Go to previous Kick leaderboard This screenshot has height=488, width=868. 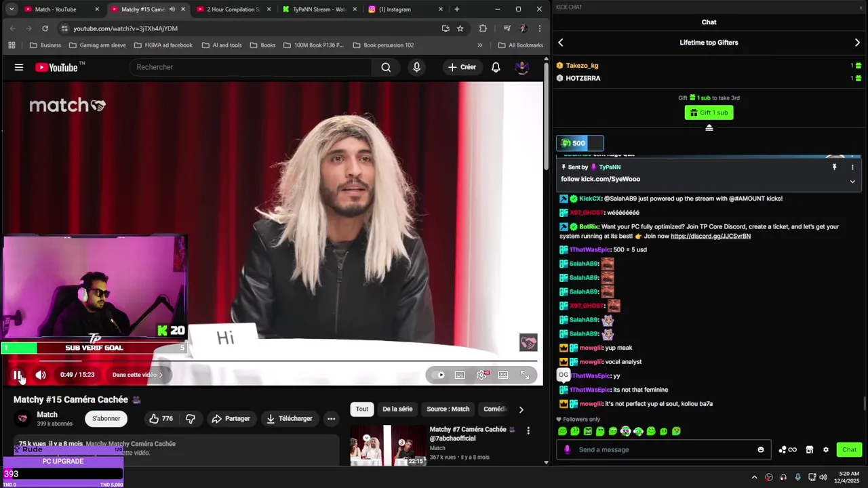pyautogui.click(x=561, y=43)
